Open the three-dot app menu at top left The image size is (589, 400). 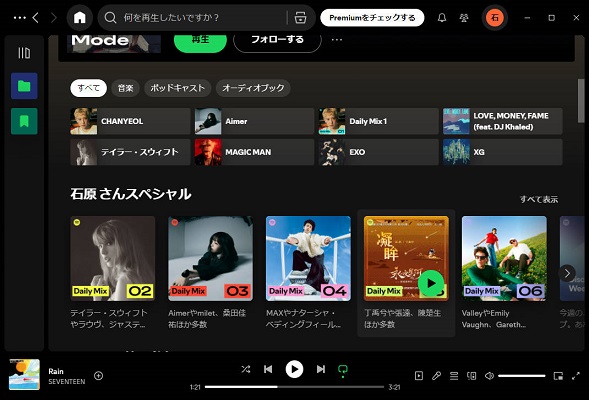[x=20, y=18]
